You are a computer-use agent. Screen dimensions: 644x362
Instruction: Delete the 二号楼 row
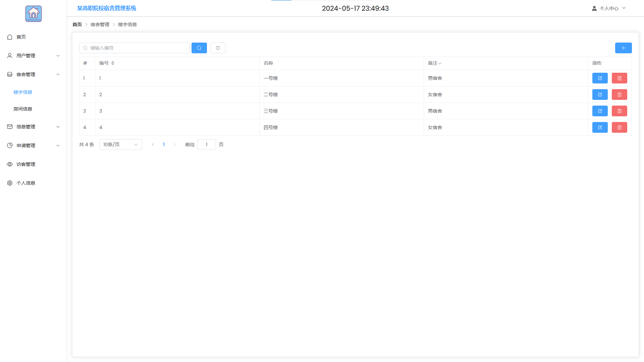pyautogui.click(x=619, y=95)
